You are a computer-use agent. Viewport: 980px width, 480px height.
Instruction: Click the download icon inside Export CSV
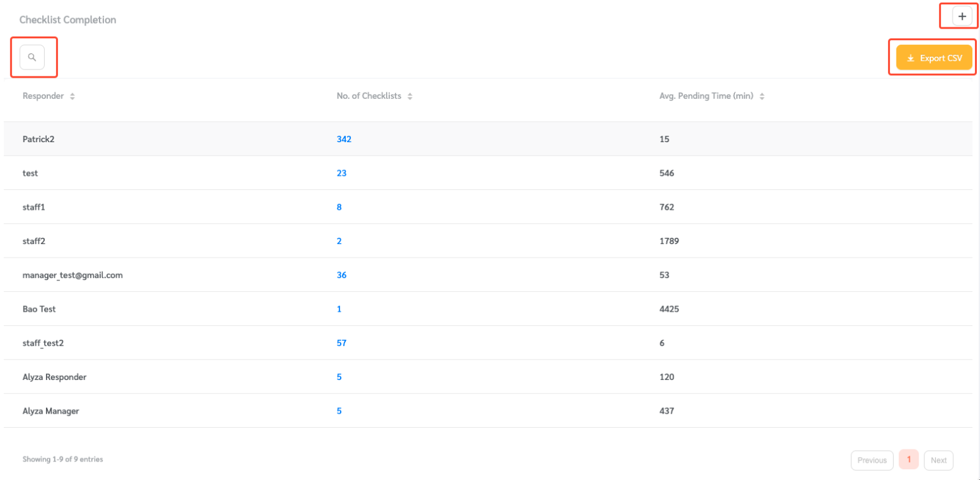[910, 57]
